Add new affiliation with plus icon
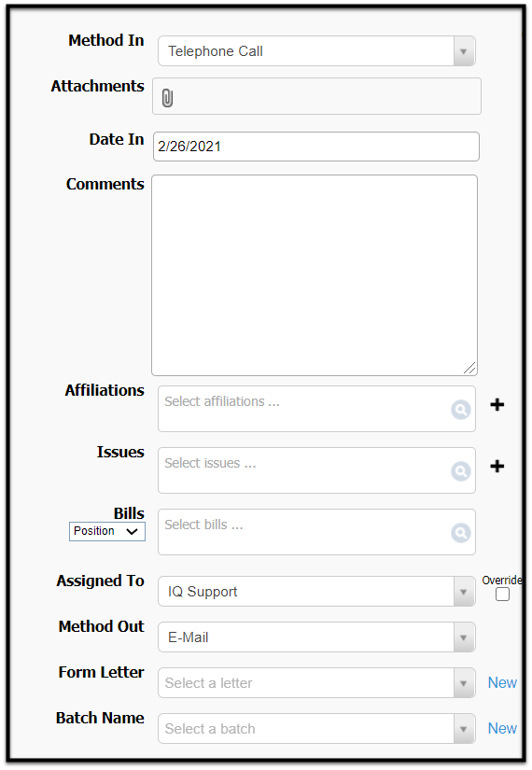This screenshot has width=532, height=770. click(497, 405)
